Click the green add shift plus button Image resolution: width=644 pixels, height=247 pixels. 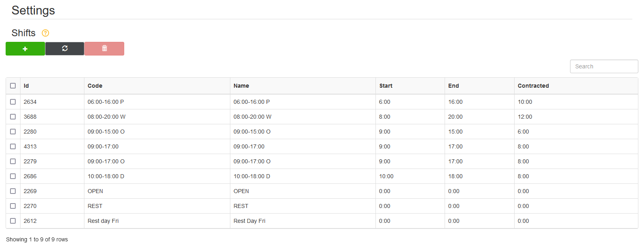click(x=25, y=49)
